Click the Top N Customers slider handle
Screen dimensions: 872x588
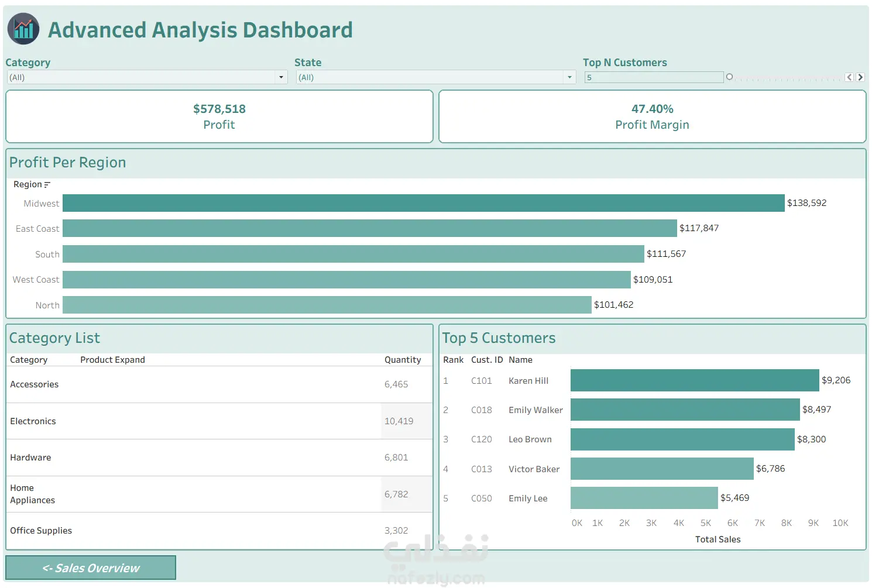click(729, 77)
